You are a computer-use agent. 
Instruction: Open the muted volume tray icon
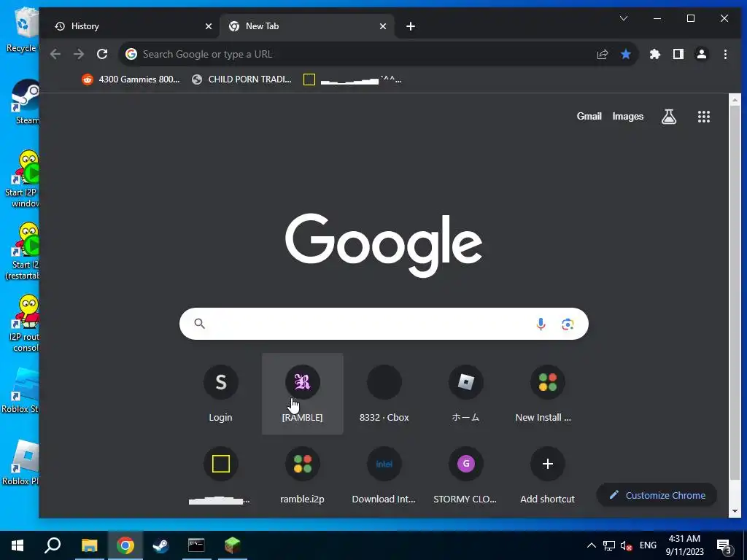tap(626, 545)
